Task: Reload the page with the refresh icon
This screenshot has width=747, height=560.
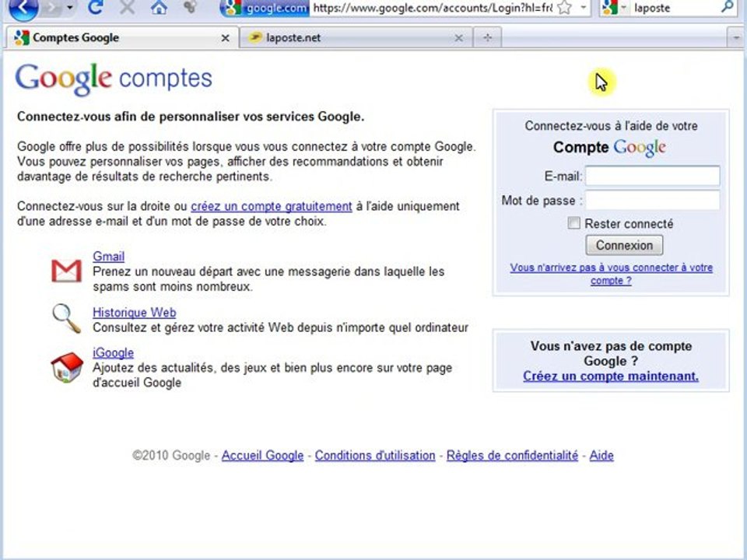Action: [96, 7]
